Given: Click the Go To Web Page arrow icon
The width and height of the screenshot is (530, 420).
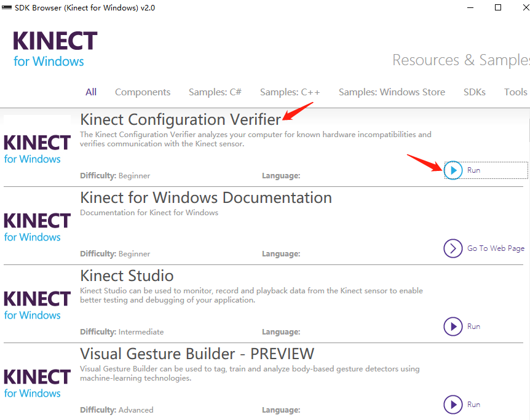Looking at the screenshot, I should click(x=453, y=248).
